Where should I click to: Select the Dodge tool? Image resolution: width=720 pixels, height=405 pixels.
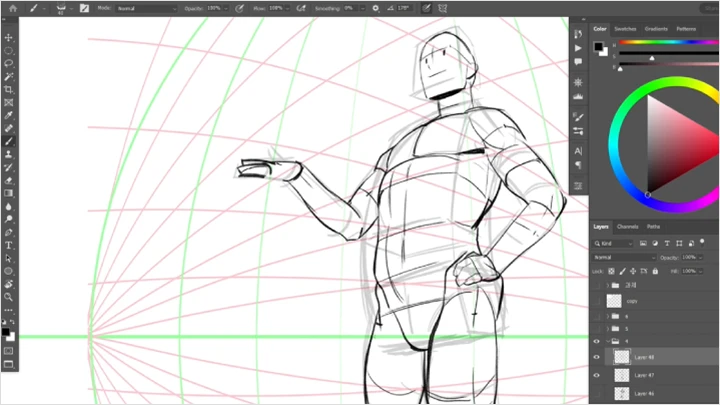pos(9,219)
